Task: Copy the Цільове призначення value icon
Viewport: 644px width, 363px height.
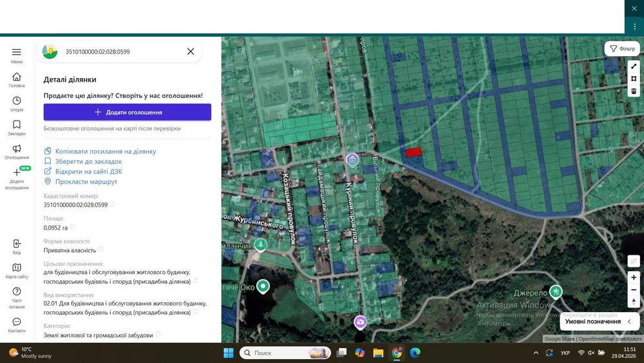Action: coord(196,280)
